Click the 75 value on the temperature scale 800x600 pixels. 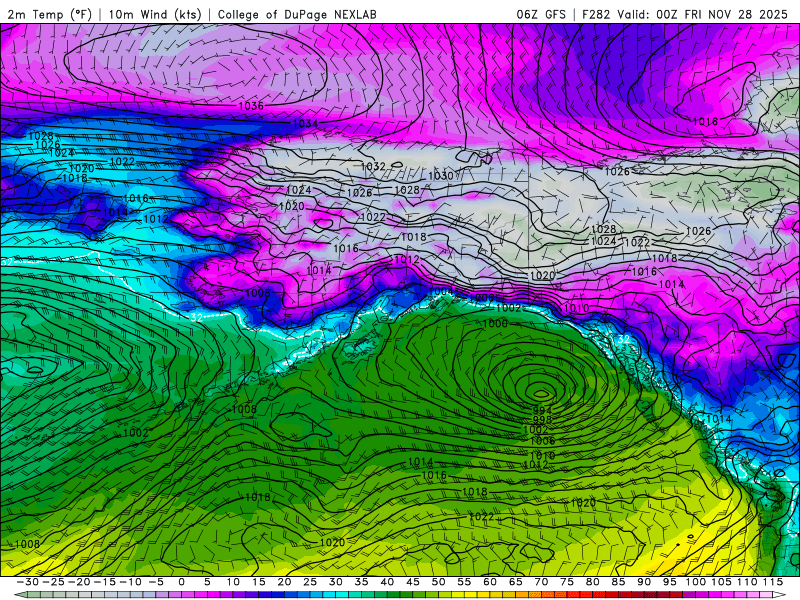[566, 582]
